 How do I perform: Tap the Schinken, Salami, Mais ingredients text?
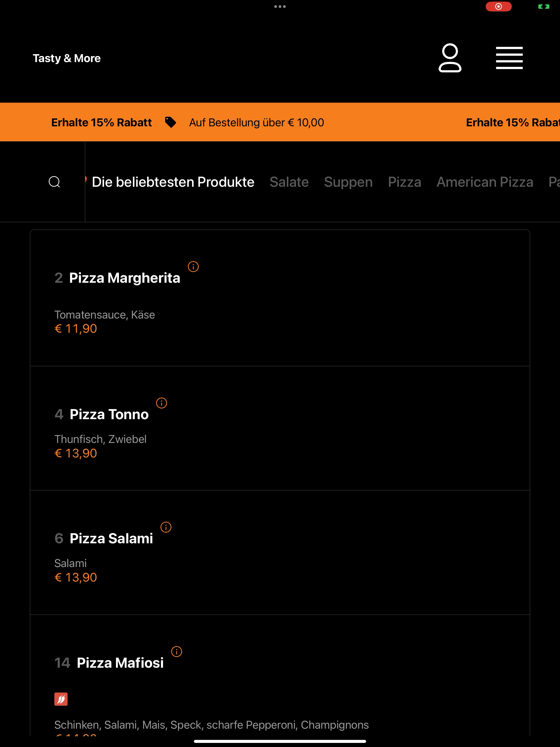pyautogui.click(x=211, y=725)
